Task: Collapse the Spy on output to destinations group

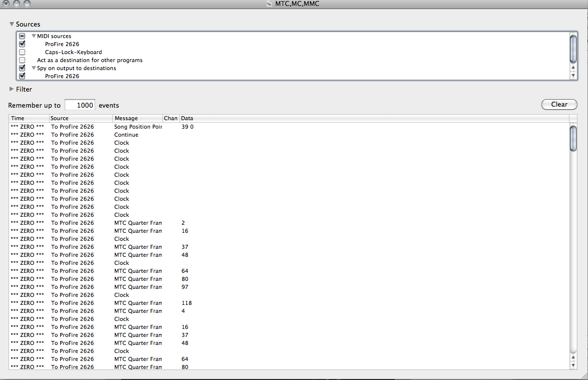Action: (x=34, y=68)
